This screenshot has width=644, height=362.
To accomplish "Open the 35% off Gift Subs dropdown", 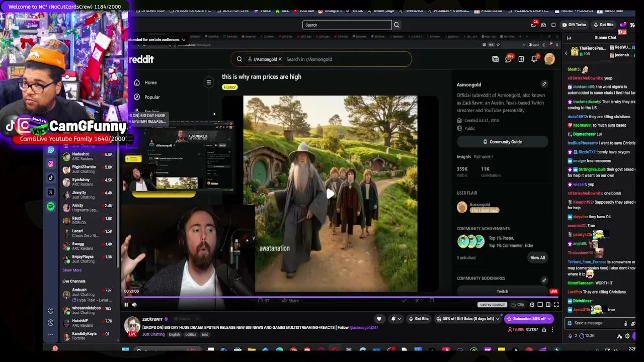I will coord(468,319).
